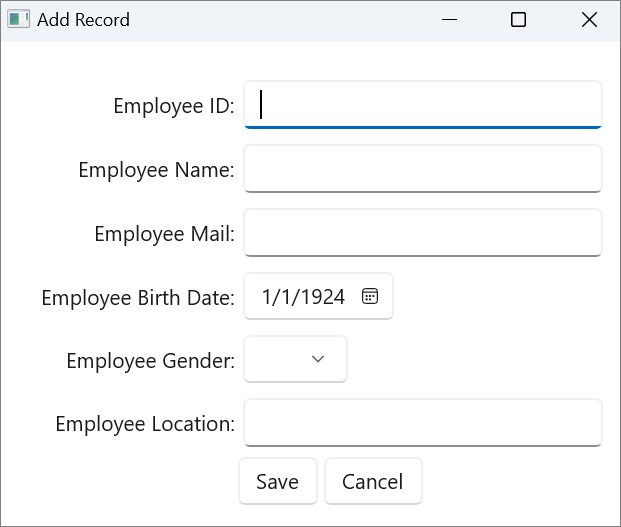Focus the Employee ID text box
Screen dimensions: 621x527
(422, 105)
